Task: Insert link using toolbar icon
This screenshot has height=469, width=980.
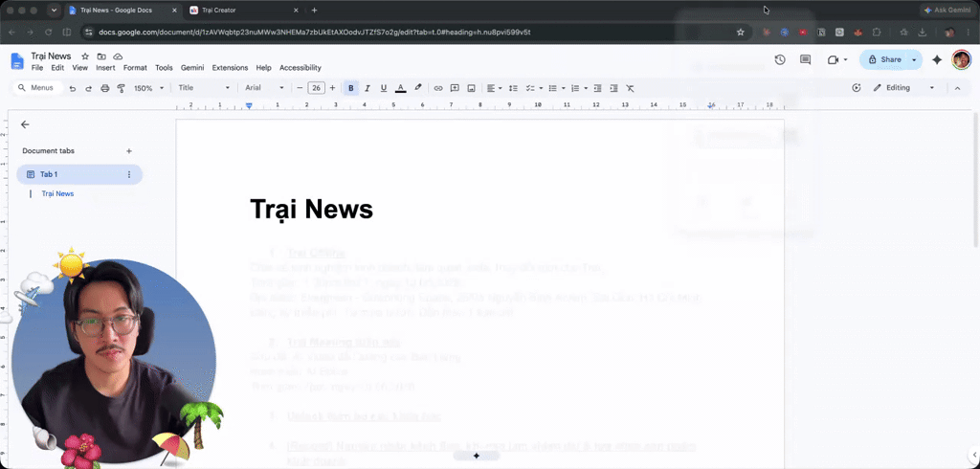Action: 438,88
